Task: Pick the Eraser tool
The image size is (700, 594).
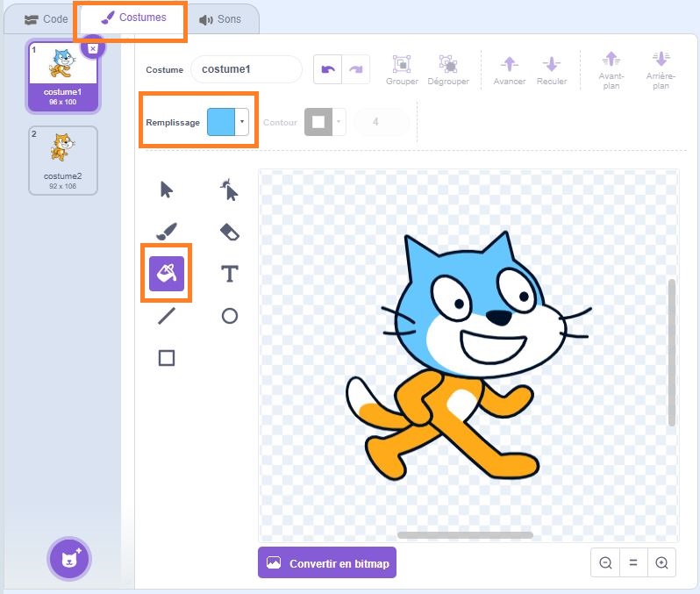Action: 230,232
